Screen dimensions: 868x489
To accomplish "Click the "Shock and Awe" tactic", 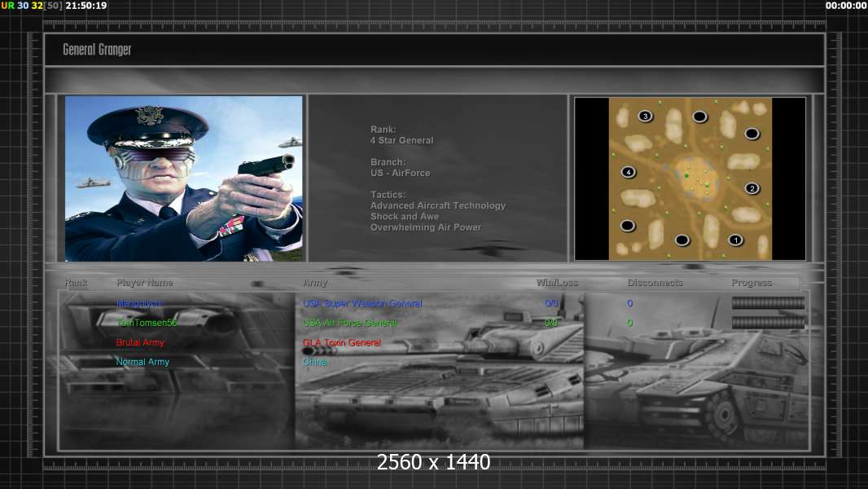I will coord(405,217).
